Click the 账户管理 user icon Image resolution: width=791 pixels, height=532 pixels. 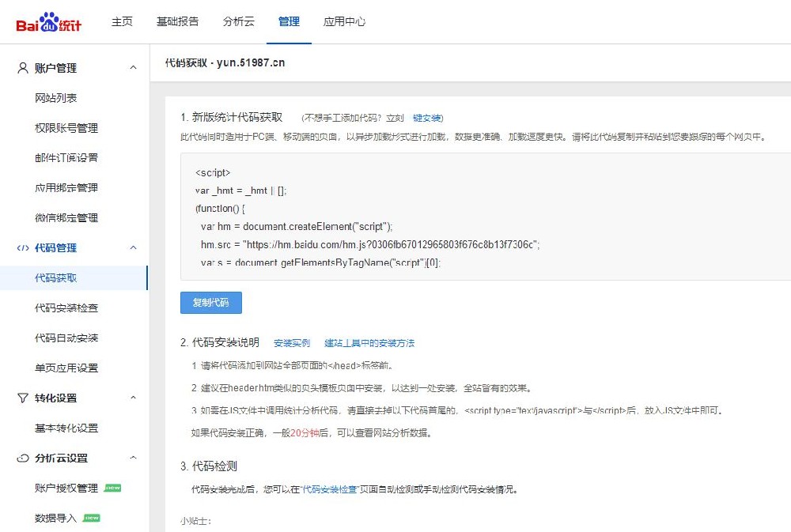(x=23, y=68)
